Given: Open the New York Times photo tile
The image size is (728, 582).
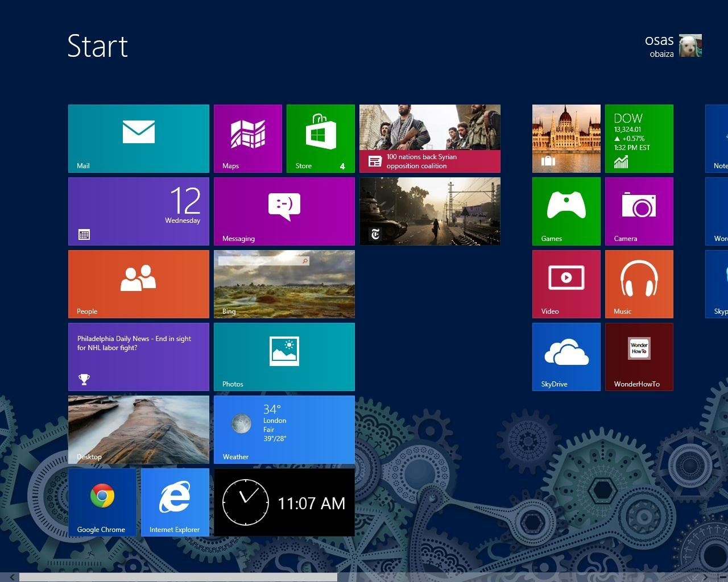Looking at the screenshot, I should [x=430, y=211].
